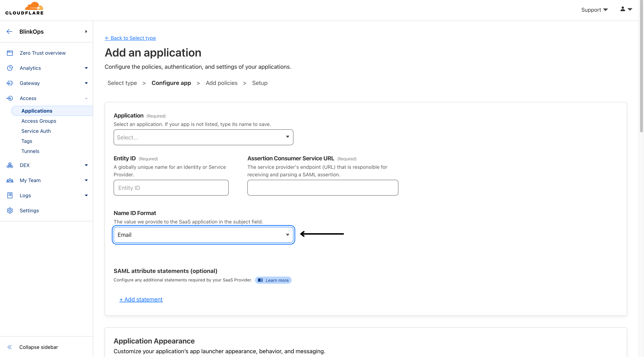Click the Gateway icon in sidebar

pyautogui.click(x=10, y=83)
